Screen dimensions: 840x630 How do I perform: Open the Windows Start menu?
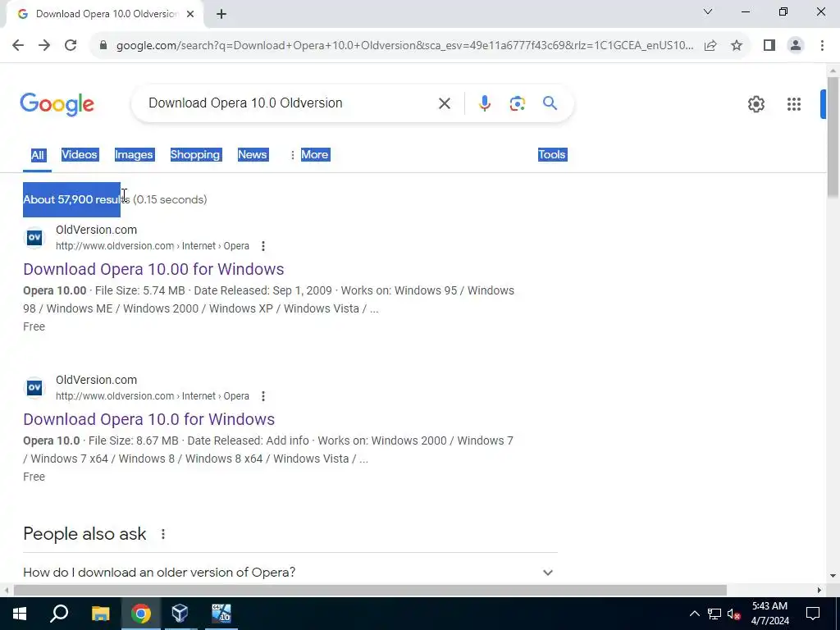pos(20,614)
